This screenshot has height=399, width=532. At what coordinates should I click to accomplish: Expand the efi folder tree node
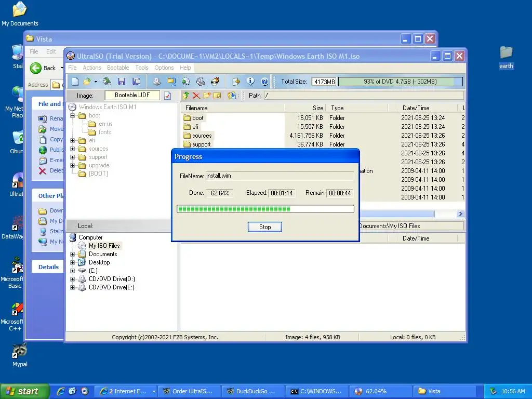(72, 140)
